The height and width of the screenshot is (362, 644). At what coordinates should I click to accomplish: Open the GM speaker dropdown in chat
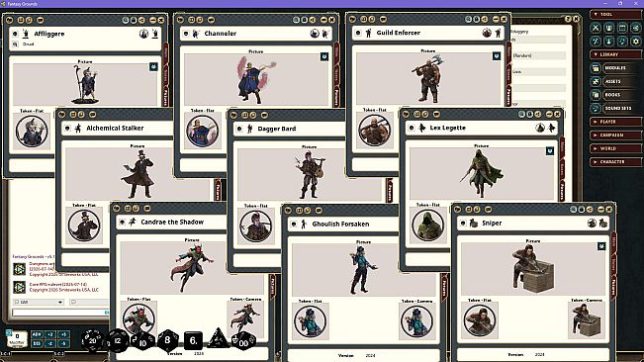point(39,302)
